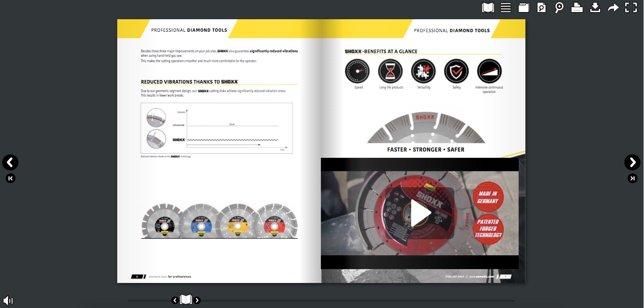Click the phone number in page footer

coord(455,277)
